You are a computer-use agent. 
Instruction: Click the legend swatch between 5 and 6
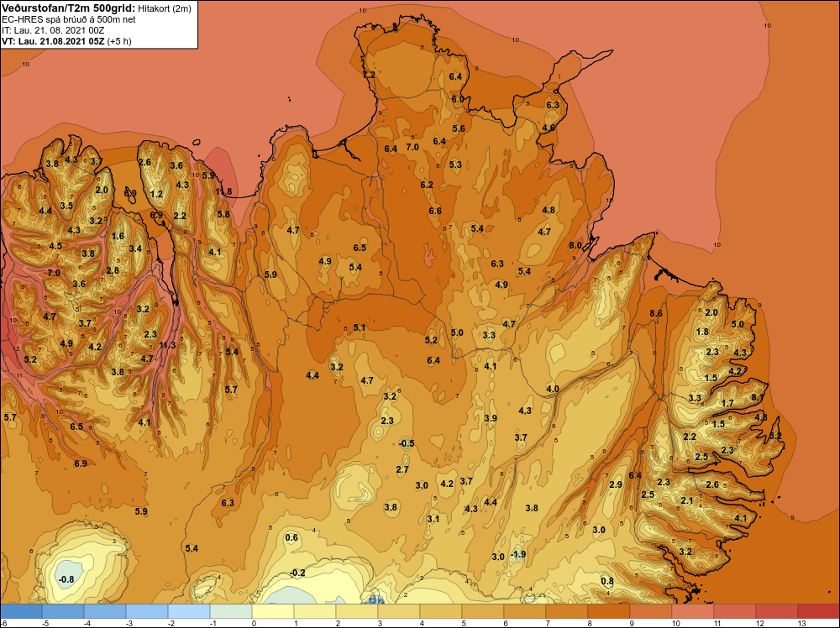483,611
